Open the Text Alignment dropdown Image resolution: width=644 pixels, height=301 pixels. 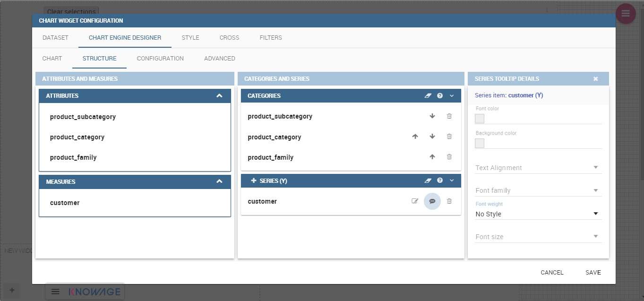538,168
